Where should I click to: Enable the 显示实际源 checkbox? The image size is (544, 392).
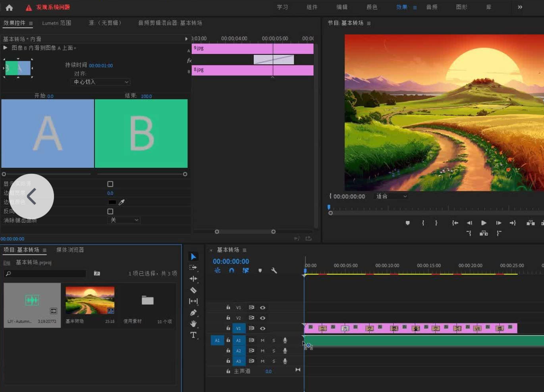(110, 184)
